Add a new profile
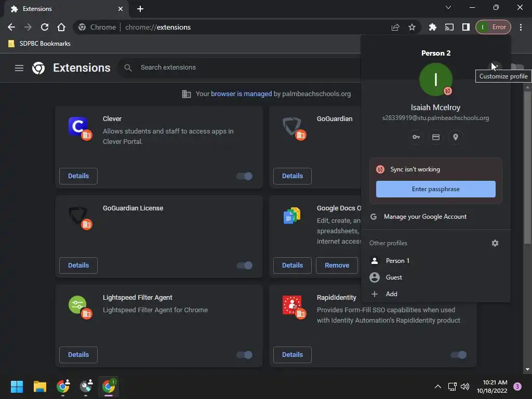 [436, 294]
